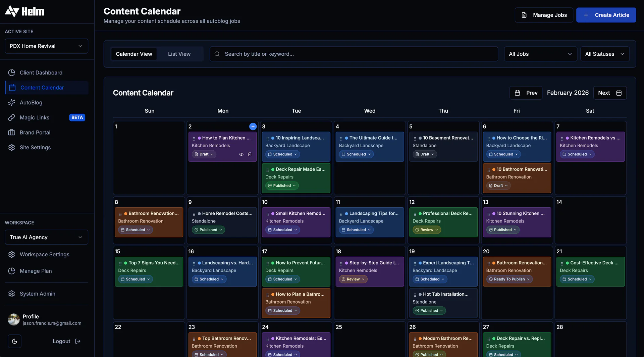
Task: Preview the Kitchen Remodels draft via eye icon
Action: (x=241, y=154)
